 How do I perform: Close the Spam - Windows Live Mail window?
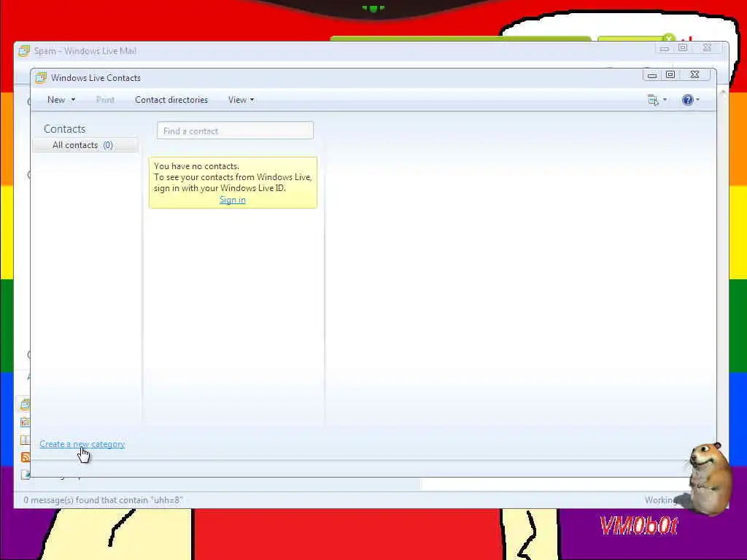pyautogui.click(x=708, y=48)
